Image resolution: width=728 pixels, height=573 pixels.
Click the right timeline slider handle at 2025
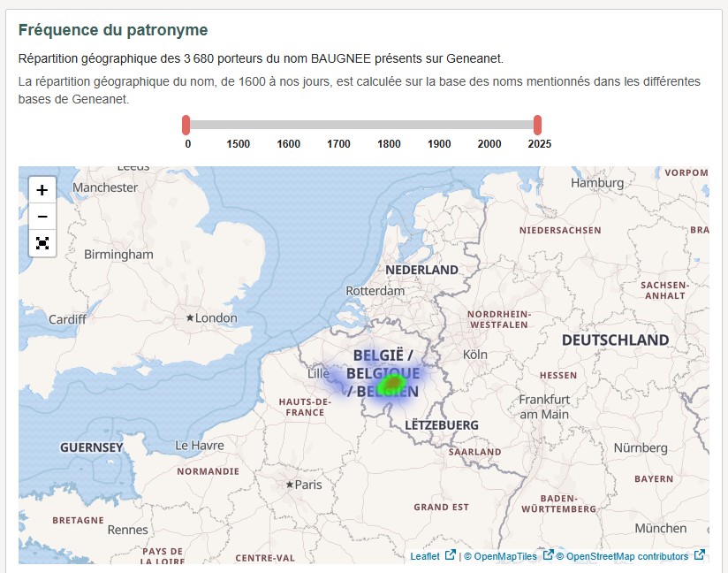[x=537, y=125]
